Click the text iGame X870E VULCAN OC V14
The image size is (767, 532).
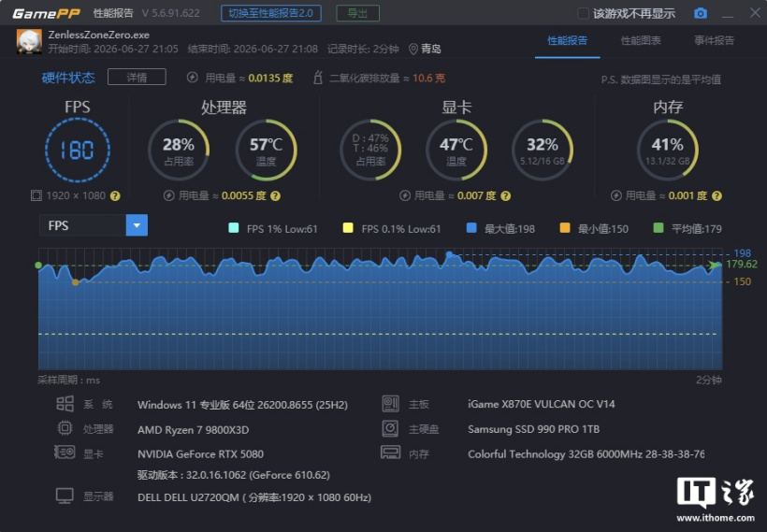541,405
